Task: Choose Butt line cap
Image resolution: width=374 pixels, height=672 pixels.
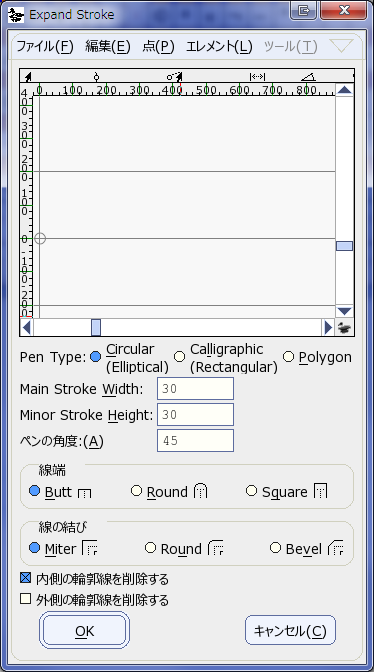Action: pos(34,491)
